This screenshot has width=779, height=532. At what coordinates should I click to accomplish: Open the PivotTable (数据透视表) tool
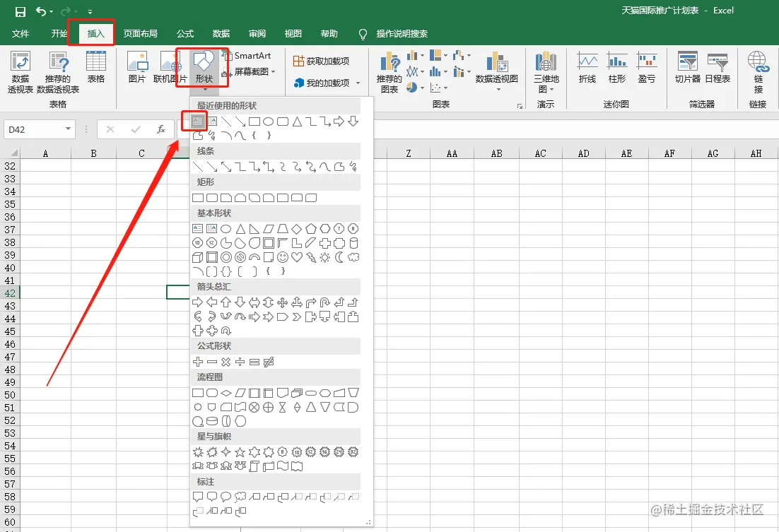click(20, 73)
